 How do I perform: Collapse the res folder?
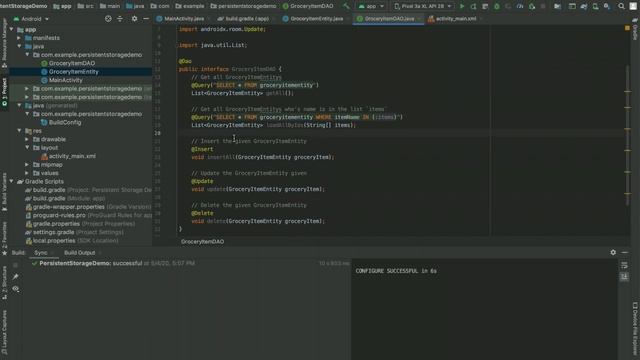click(19, 131)
